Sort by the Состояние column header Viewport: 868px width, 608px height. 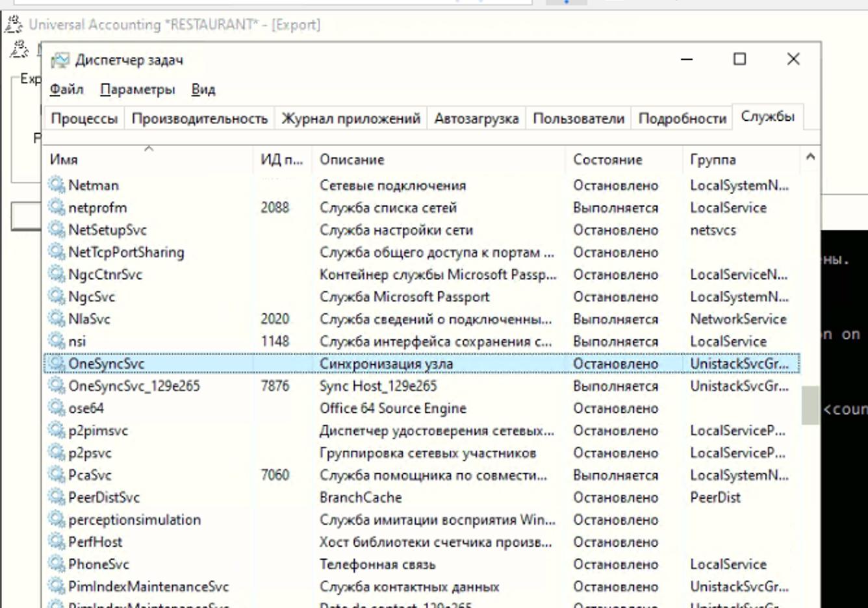tap(624, 159)
